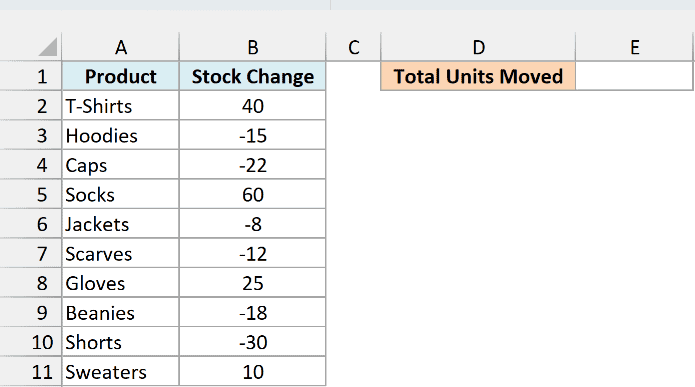Click Jackets stock value -8

253,224
